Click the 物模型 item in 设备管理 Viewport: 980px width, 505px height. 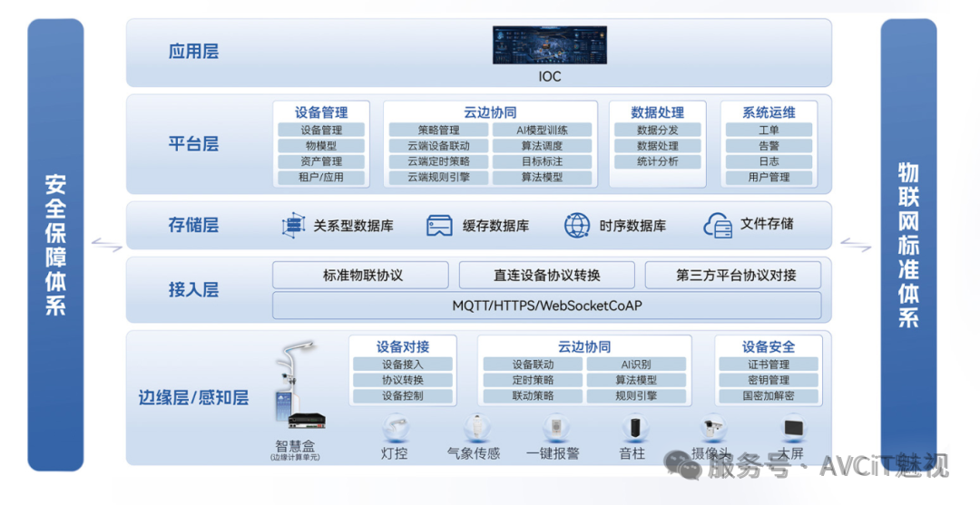coord(321,146)
